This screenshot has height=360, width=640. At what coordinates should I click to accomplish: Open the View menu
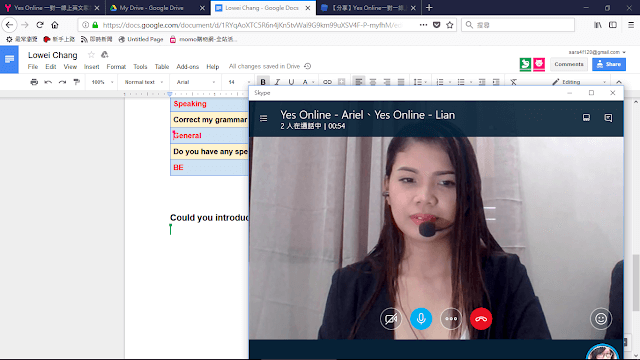tap(70, 67)
